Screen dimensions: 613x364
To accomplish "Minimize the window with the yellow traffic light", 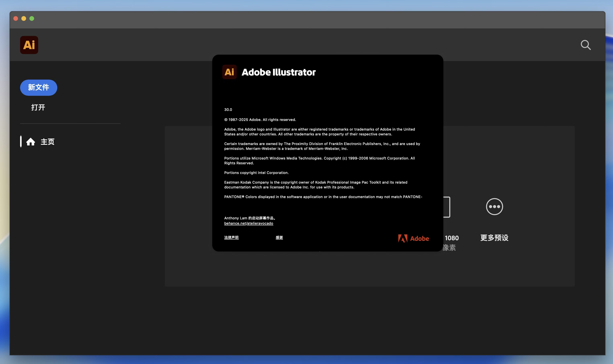I will [24, 18].
